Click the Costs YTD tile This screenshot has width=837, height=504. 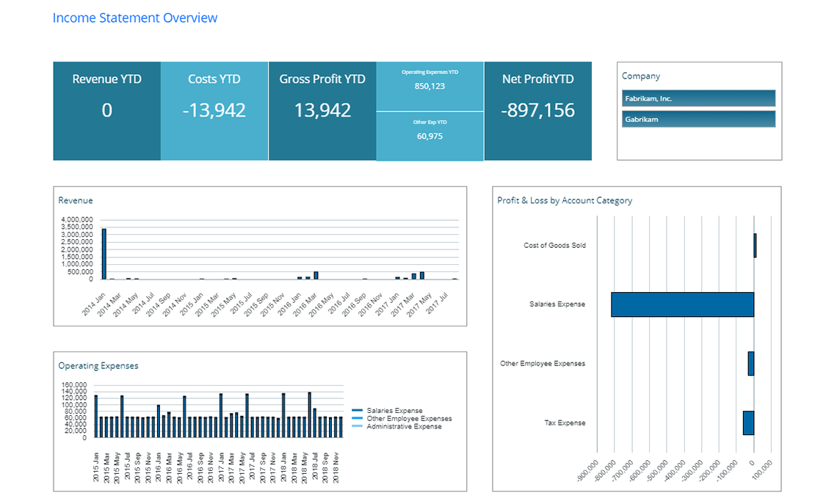214,111
